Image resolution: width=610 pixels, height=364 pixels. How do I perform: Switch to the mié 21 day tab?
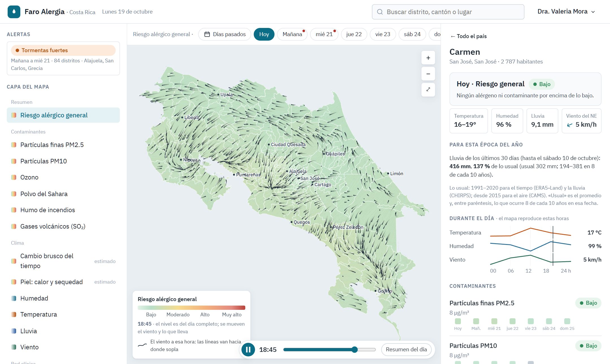tap(324, 34)
